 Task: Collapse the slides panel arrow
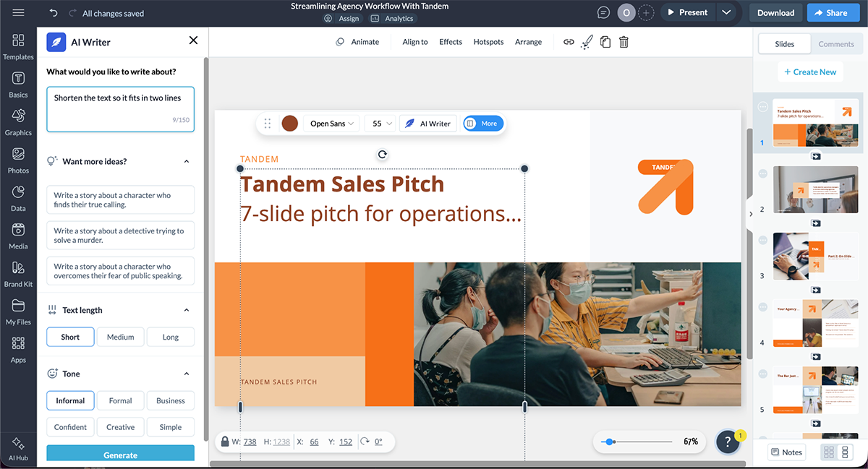click(x=751, y=214)
